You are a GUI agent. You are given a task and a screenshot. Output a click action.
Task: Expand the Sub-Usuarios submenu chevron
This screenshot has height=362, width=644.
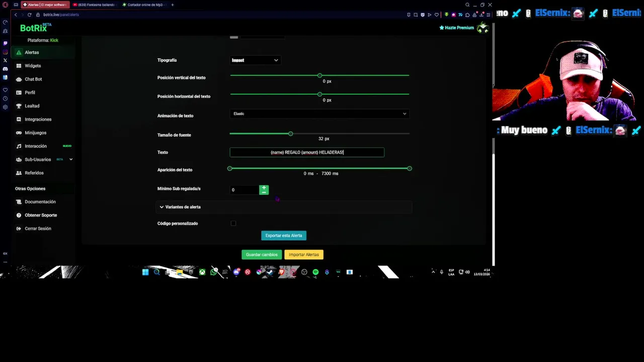[x=71, y=159]
